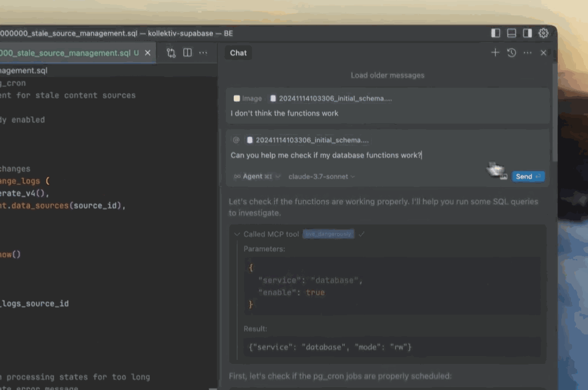Select stale_source_management.sql editor tab
Viewport: 588px width, 390px height.
[x=65, y=53]
